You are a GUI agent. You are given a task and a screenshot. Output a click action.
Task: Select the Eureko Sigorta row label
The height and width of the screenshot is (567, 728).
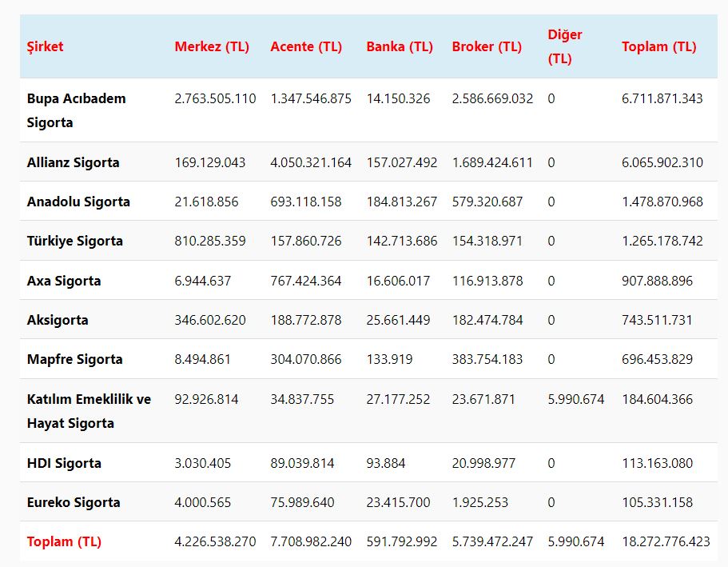74,502
